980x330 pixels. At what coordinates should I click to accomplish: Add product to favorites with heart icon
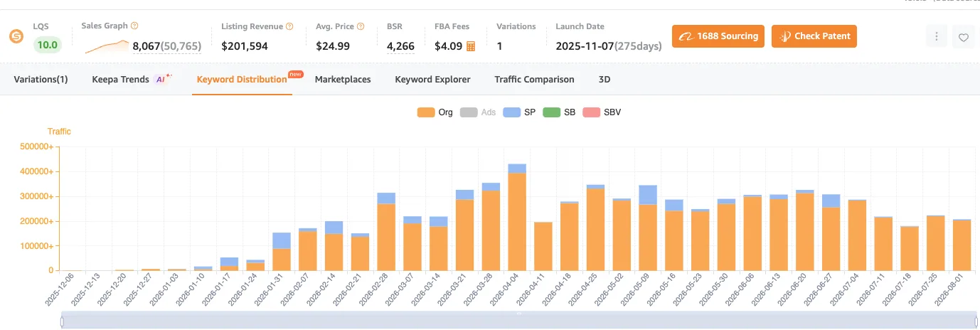coord(964,37)
